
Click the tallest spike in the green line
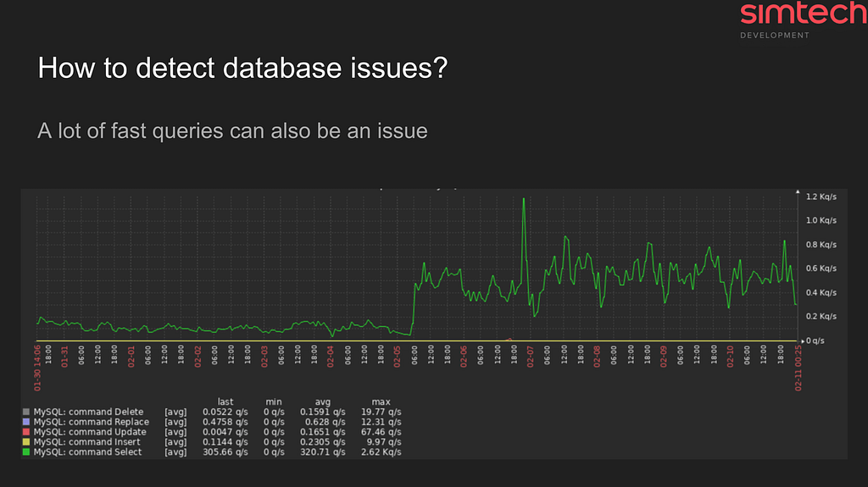click(524, 200)
